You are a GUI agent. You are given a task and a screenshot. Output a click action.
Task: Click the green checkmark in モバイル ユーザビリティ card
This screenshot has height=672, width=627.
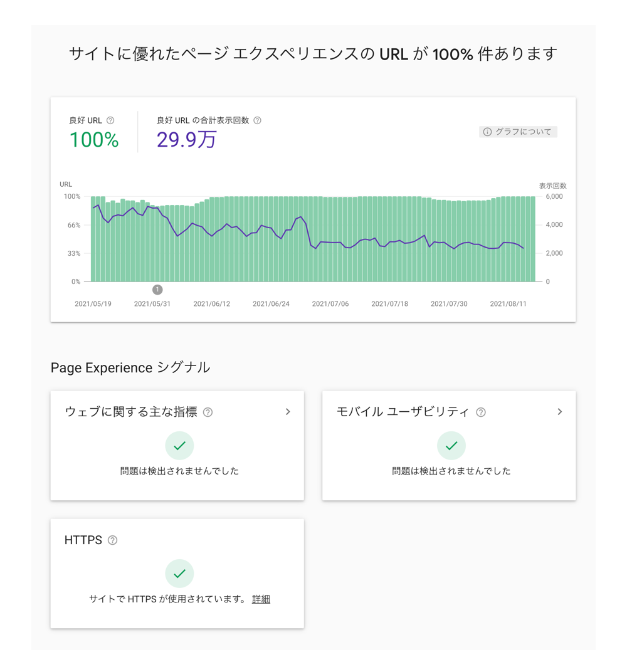451,445
